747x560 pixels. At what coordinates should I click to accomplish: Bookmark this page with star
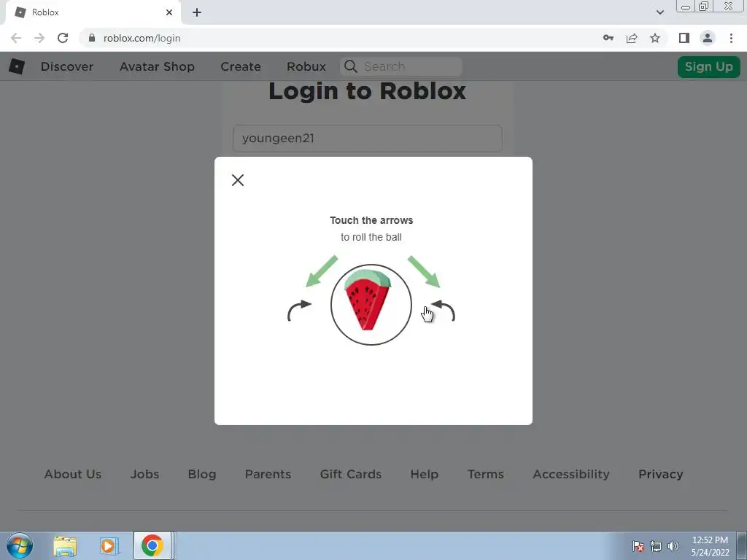[655, 38]
